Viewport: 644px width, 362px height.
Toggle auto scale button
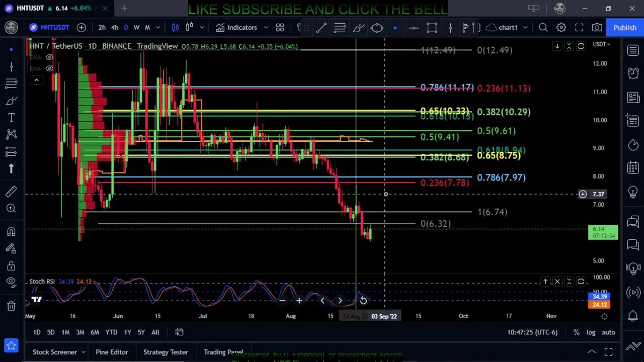point(608,332)
